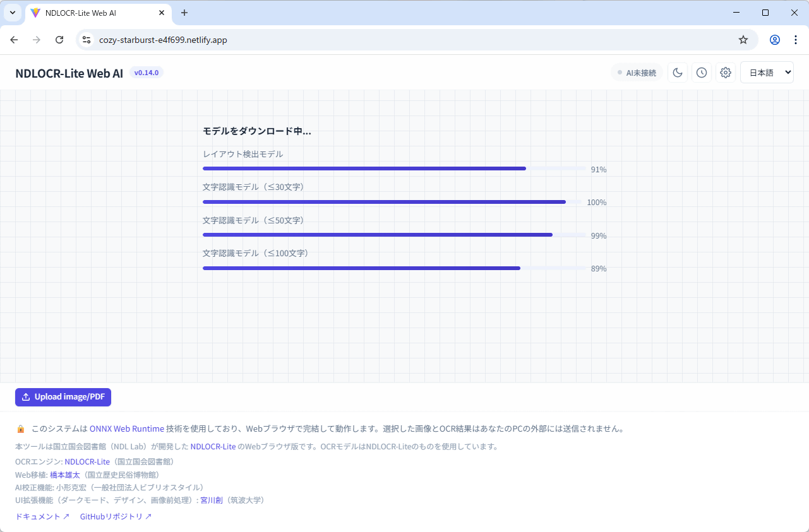Open the Chrome three-dot menu
809x532 pixels.
pyautogui.click(x=795, y=40)
